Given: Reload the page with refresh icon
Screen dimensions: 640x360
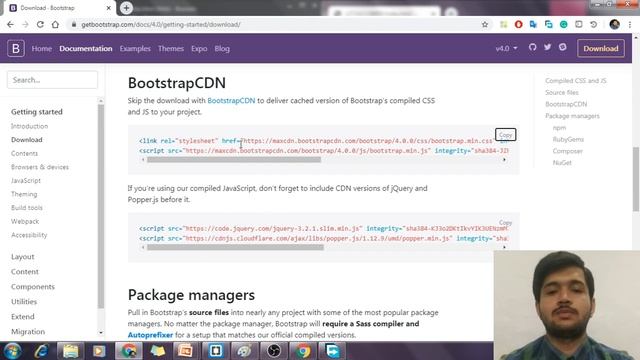Looking at the screenshot, I should point(40,24).
